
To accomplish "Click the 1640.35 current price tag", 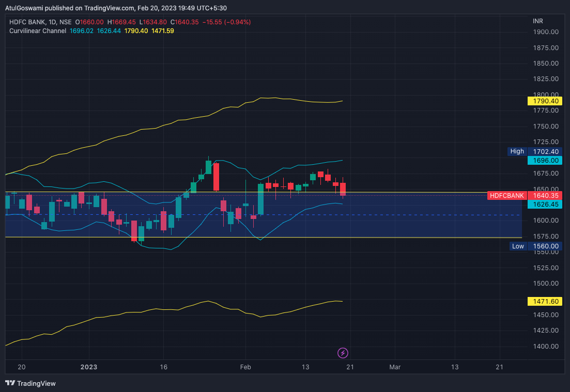I will (x=545, y=195).
